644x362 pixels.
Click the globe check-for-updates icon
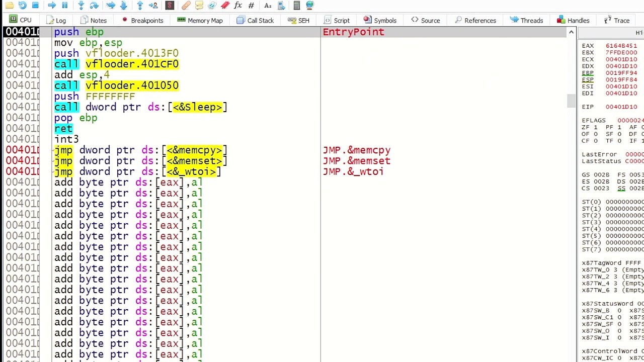point(309,6)
